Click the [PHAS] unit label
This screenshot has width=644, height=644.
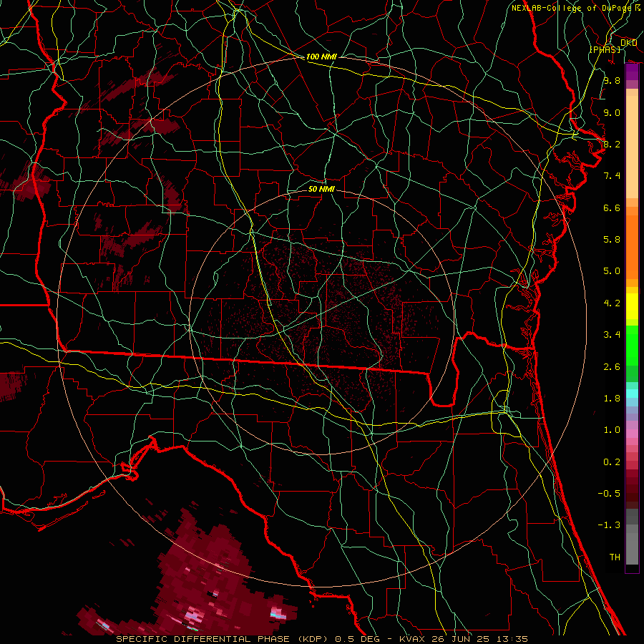[605, 49]
